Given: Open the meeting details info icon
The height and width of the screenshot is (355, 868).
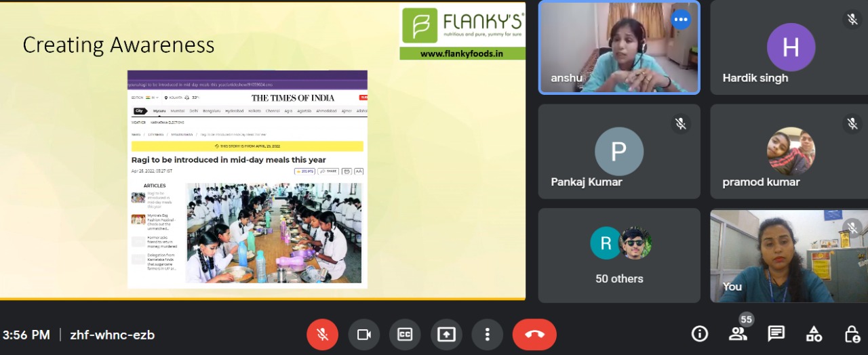Looking at the screenshot, I should (699, 333).
